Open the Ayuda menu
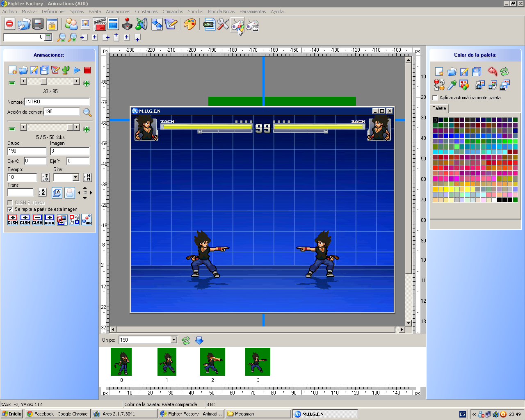This screenshot has height=420, width=525. tap(277, 11)
